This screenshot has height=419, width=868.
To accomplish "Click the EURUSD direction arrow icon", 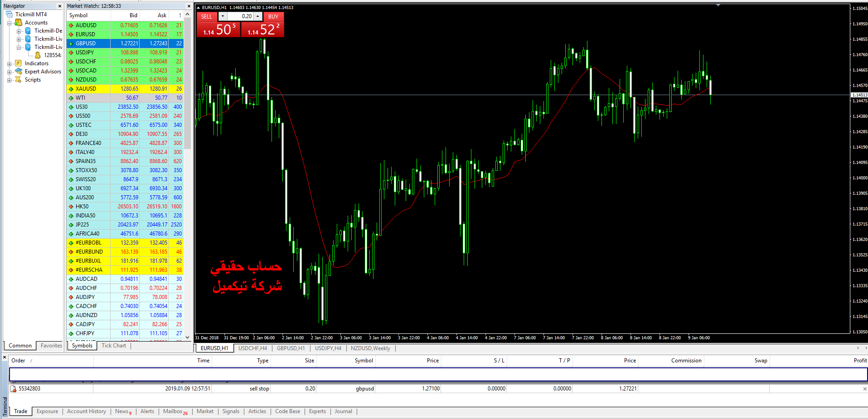I will (71, 34).
